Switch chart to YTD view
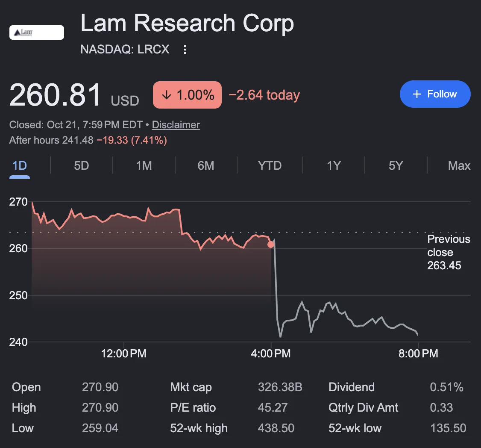The image size is (481, 448). click(x=270, y=166)
